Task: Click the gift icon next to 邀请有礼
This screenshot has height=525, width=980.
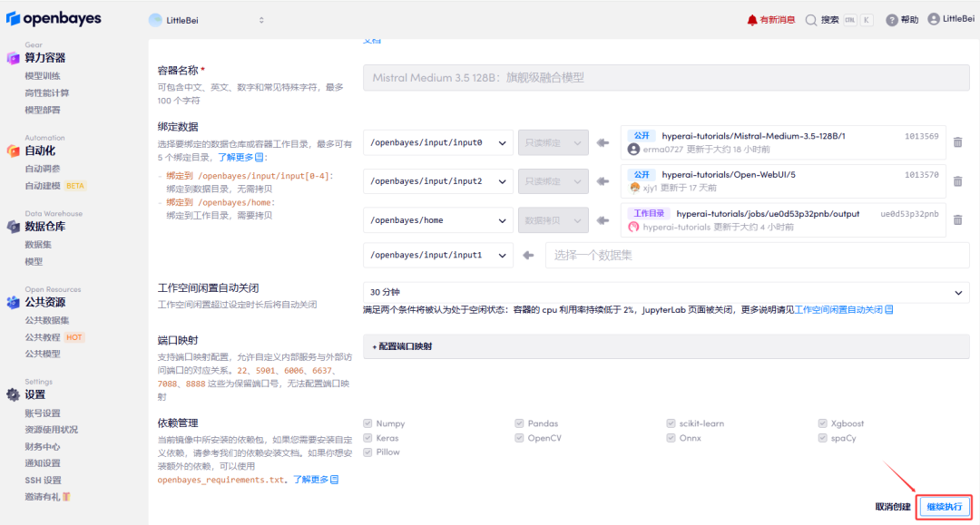Action: coord(67,497)
